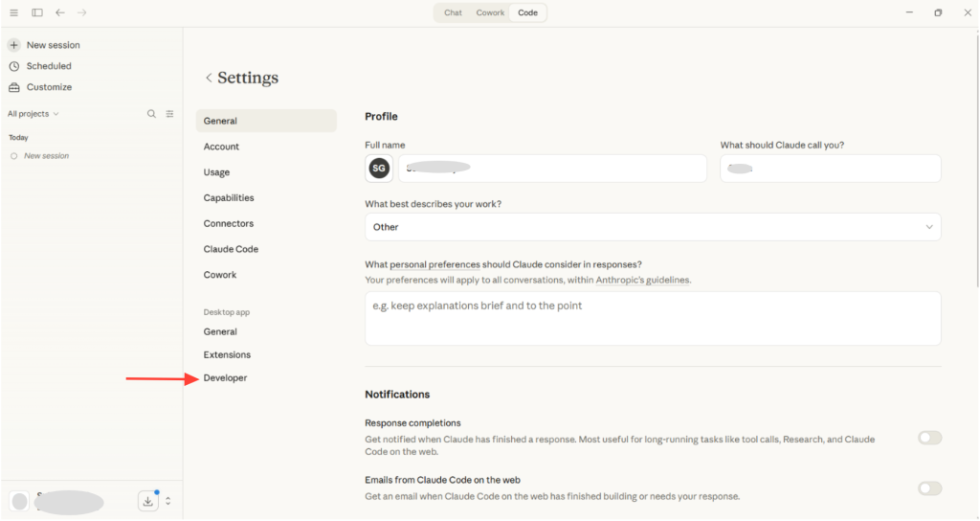Expand the All projects dropdown

pyautogui.click(x=33, y=114)
